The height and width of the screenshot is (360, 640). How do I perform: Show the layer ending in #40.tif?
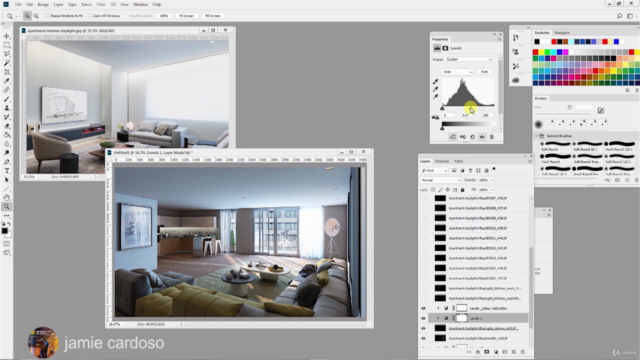(x=423, y=238)
